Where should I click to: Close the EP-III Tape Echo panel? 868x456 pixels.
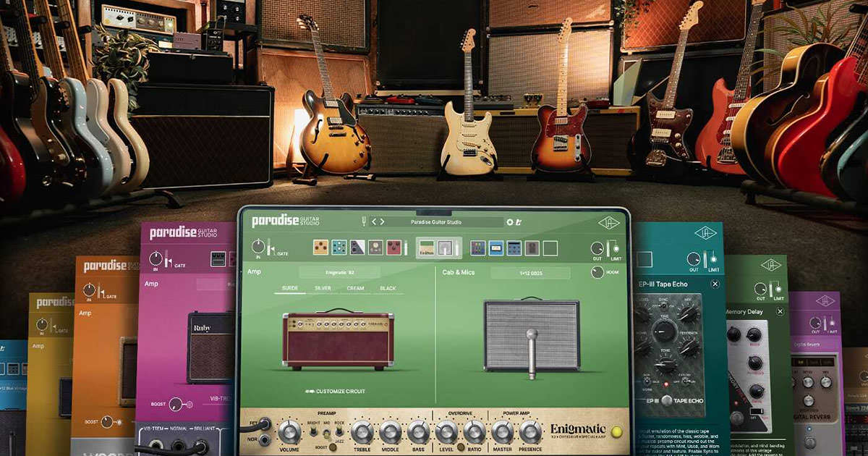(x=715, y=284)
